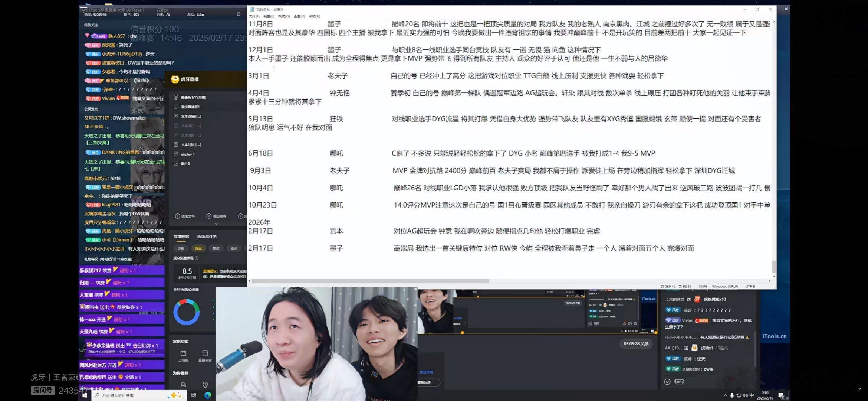Open the 直播带货 shop icon
The height and width of the screenshot is (401, 868).
click(x=205, y=353)
